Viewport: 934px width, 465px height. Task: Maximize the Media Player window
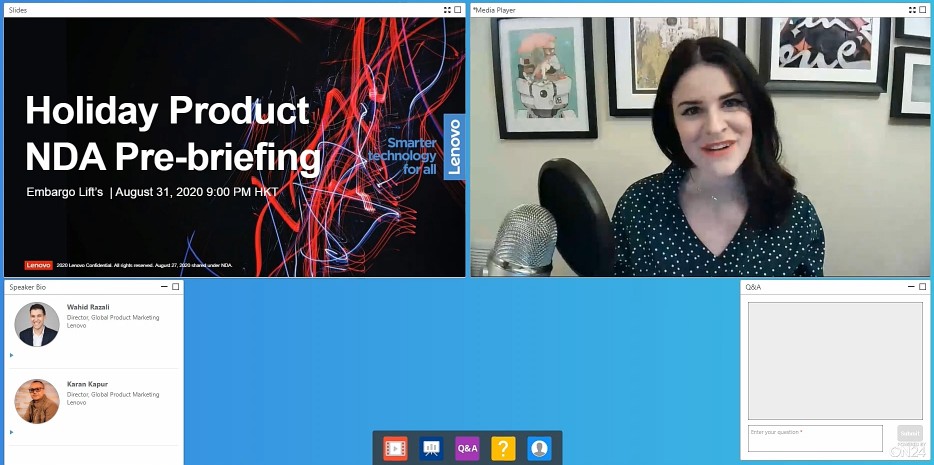tap(923, 10)
